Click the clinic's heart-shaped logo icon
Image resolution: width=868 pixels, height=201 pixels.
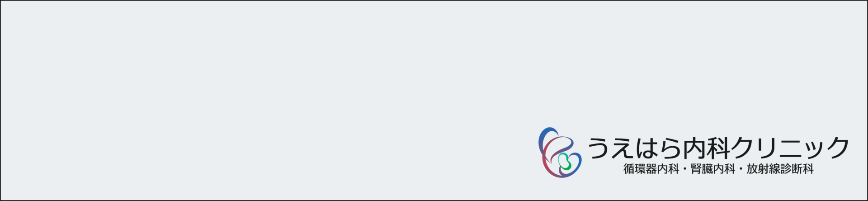pos(560,152)
